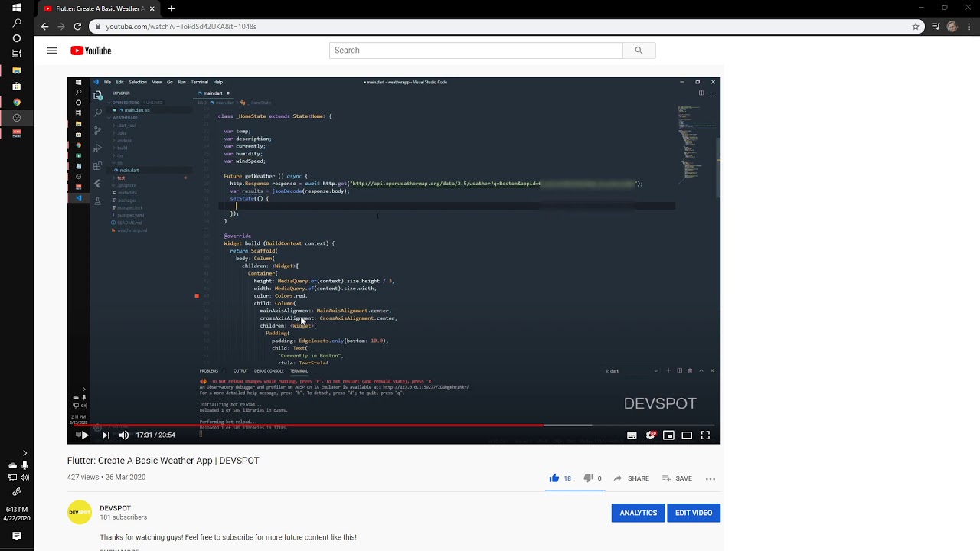Image resolution: width=980 pixels, height=551 pixels.
Task: Select the Flutter video browser tab
Action: pyautogui.click(x=98, y=8)
